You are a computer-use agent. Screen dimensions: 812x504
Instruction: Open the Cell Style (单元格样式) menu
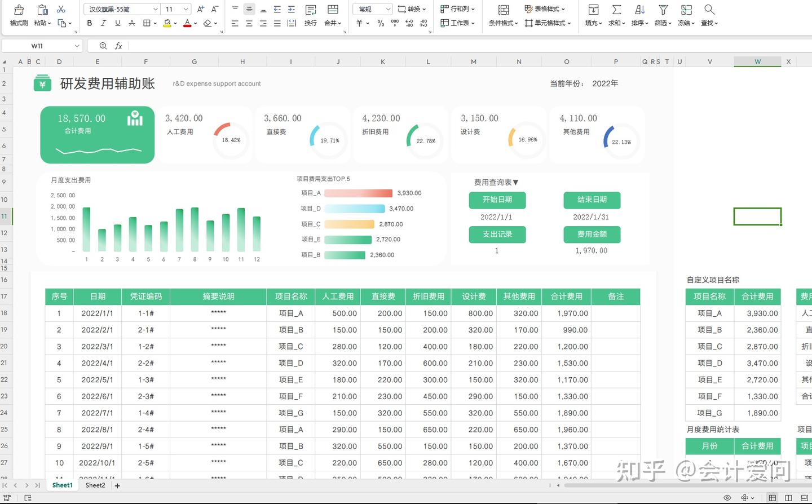click(548, 23)
